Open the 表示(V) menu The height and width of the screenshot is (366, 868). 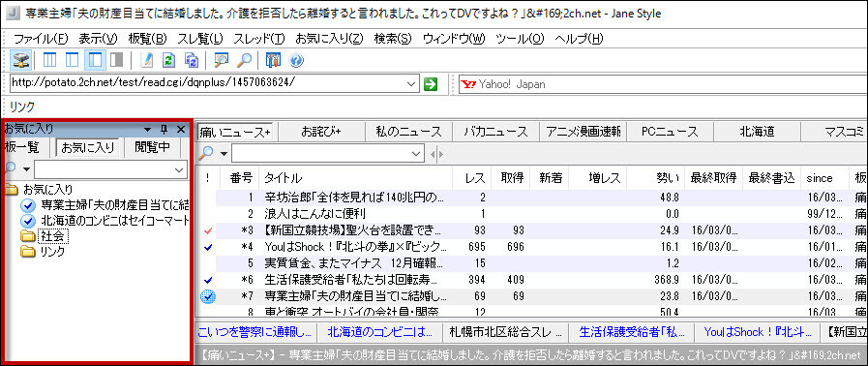(98, 38)
